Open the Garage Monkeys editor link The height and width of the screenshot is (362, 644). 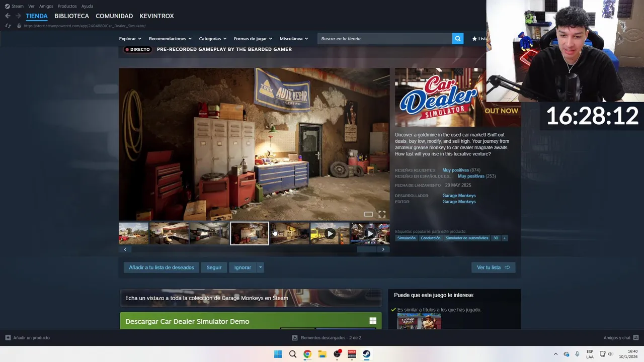click(x=459, y=202)
